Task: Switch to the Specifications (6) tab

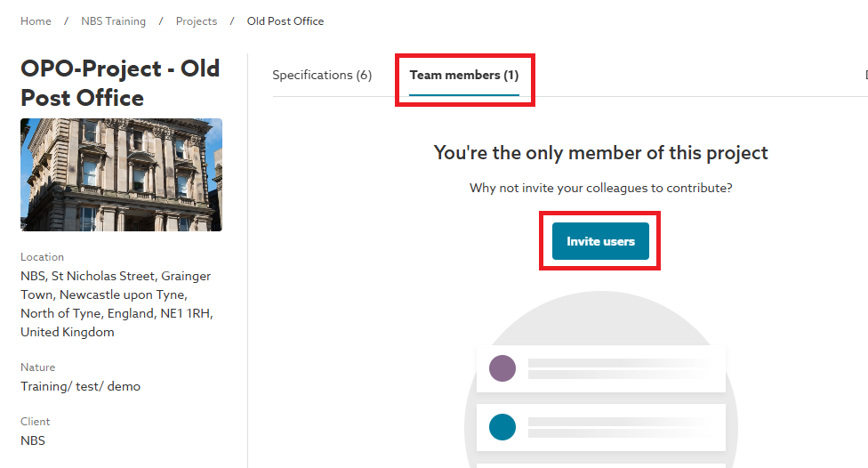Action: [x=322, y=76]
